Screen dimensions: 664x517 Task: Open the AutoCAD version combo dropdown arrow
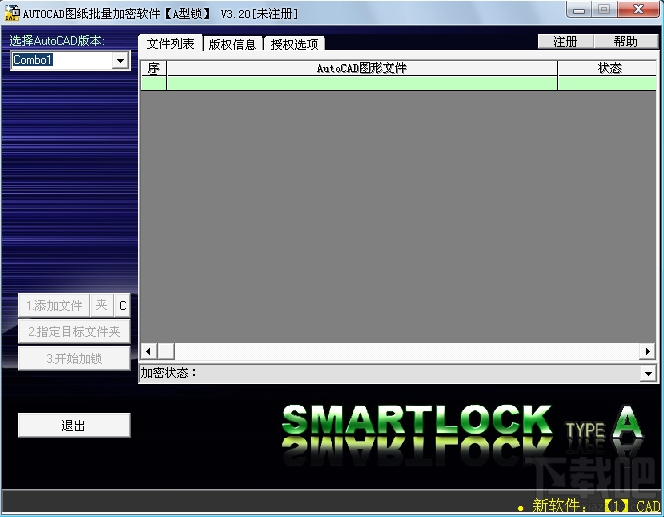(x=121, y=61)
